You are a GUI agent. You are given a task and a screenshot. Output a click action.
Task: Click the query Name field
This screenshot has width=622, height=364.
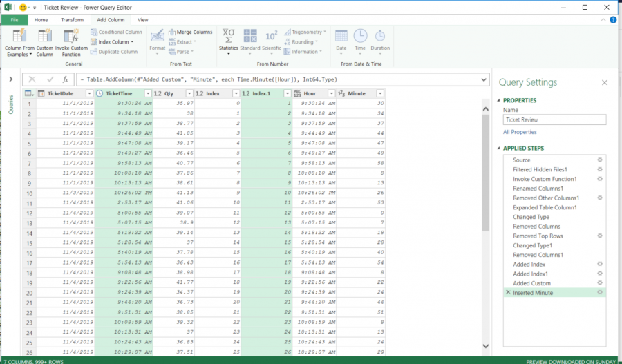(554, 119)
